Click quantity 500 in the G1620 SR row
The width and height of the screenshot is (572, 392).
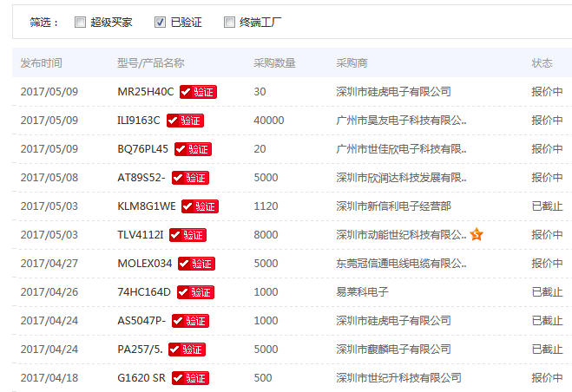pyautogui.click(x=263, y=378)
